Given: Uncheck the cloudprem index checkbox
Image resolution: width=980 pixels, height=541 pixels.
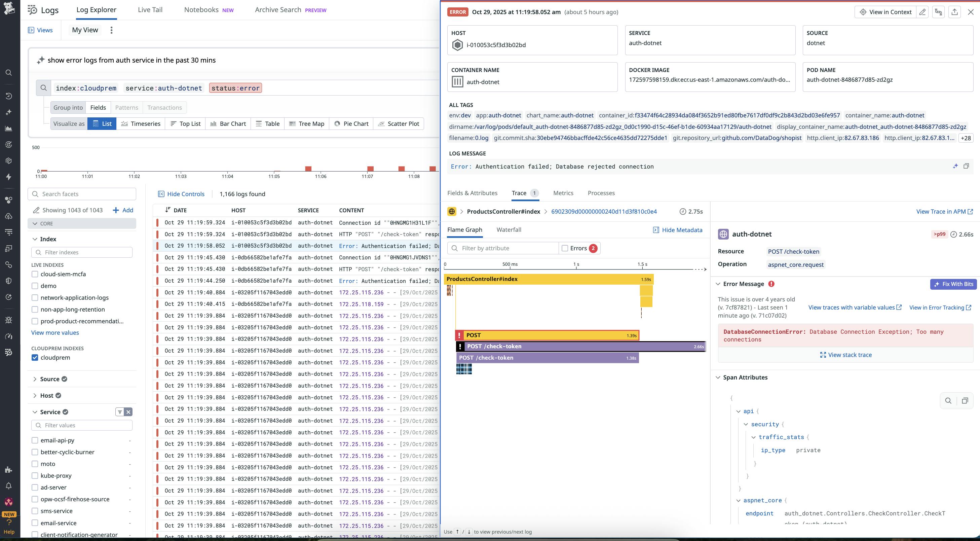Looking at the screenshot, I should coord(35,358).
